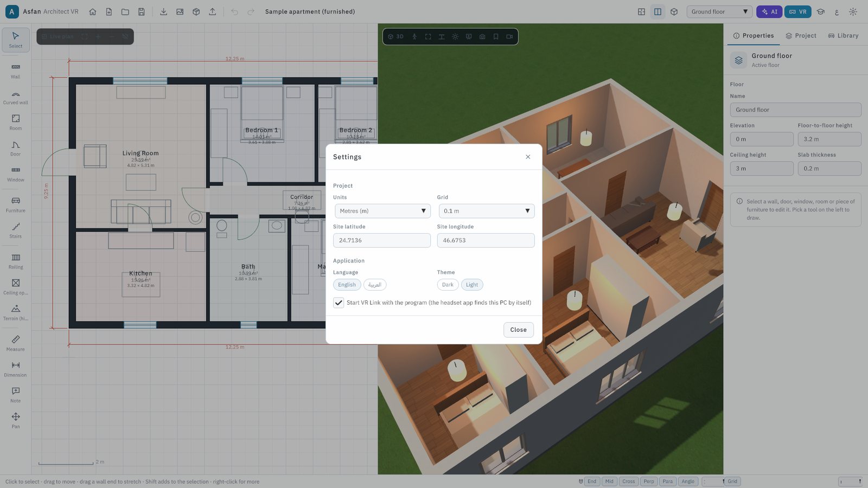The image size is (868, 488).
Task: Open the Grid size dropdown in Settings
Action: 487,211
